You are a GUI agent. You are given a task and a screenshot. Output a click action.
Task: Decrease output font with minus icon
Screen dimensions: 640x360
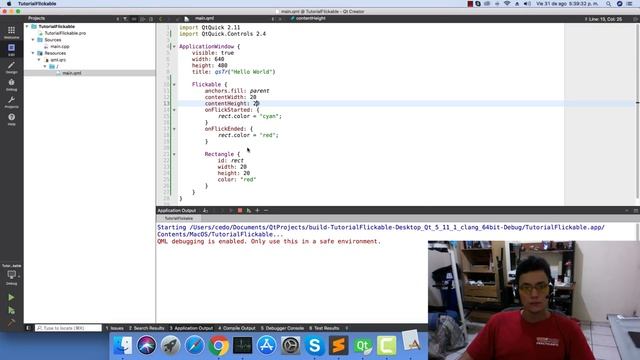pyautogui.click(x=266, y=211)
